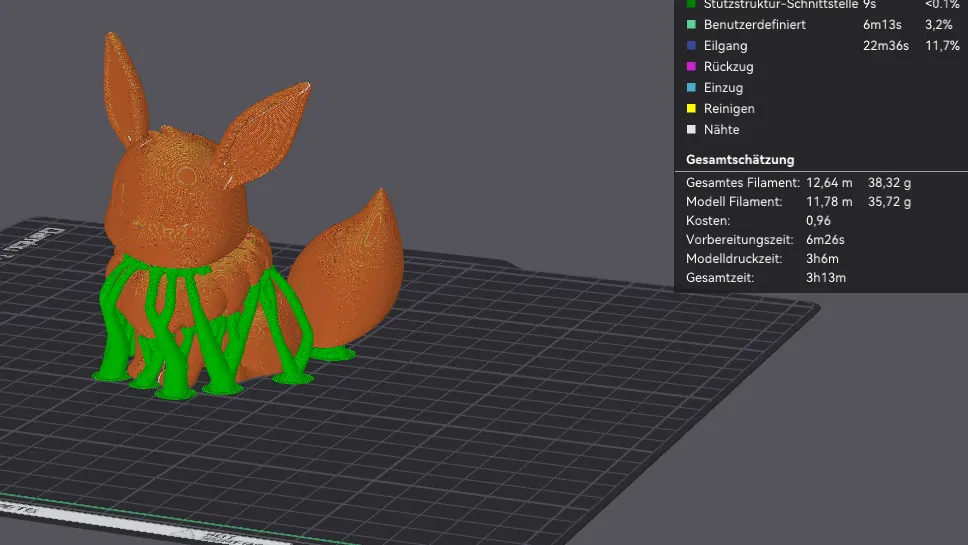The width and height of the screenshot is (968, 545).
Task: Click the Benutzerdefiniert time 6m13s
Action: pos(882,25)
